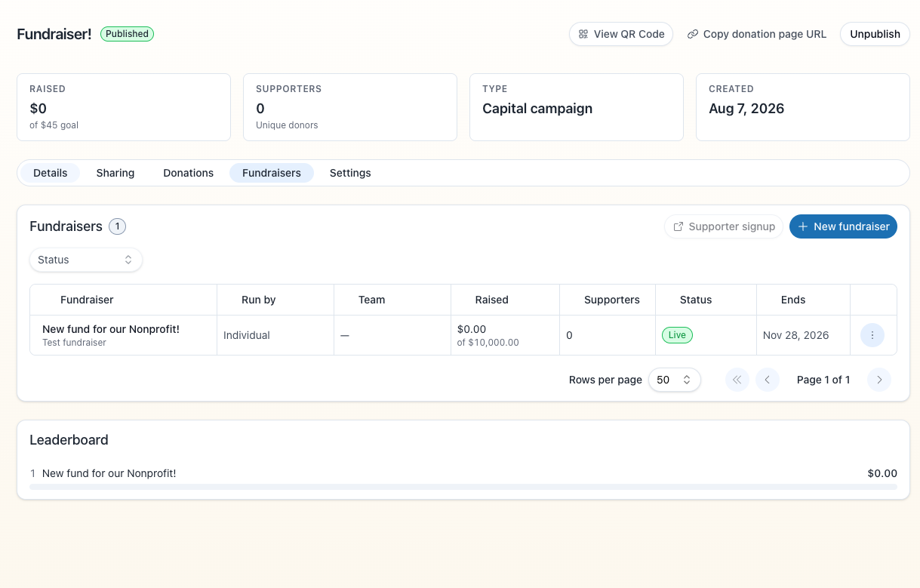Click the 'Unique donors' text

pos(287,125)
